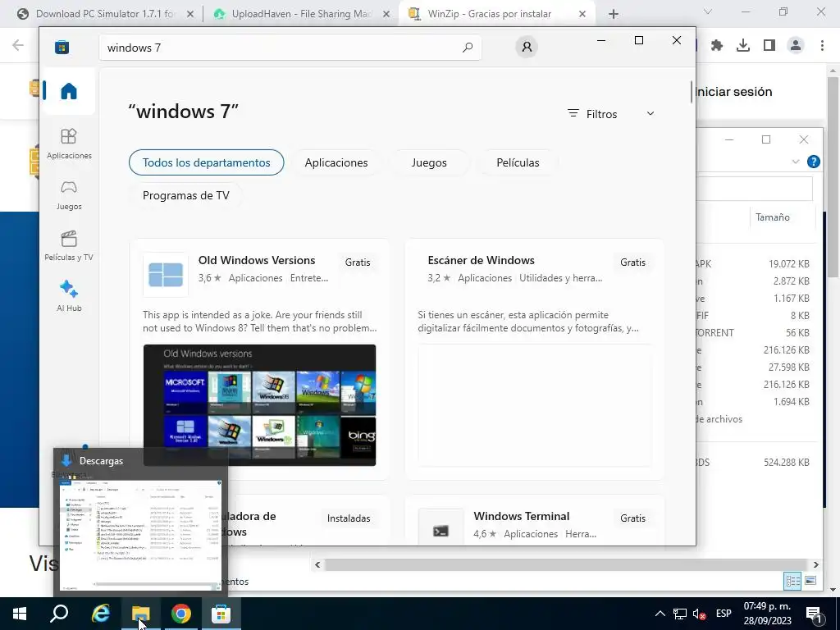Open Chrome extensions puzzle icon

(x=717, y=46)
